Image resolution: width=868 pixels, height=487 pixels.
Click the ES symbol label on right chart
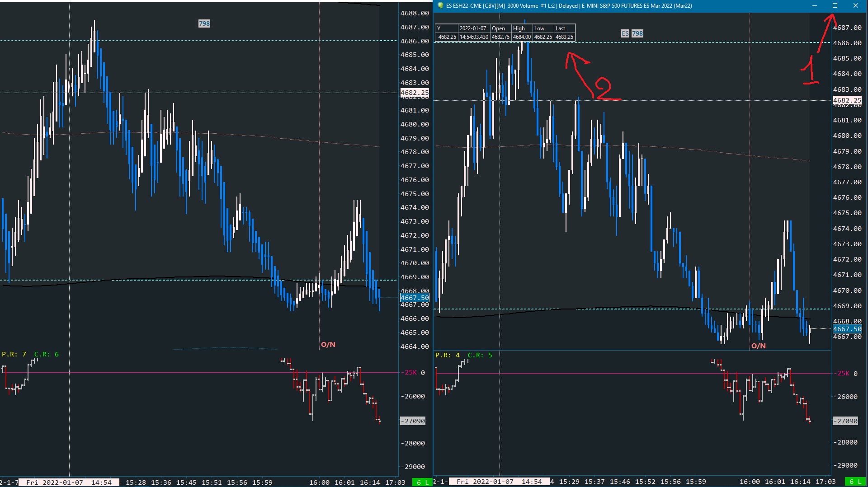point(625,33)
